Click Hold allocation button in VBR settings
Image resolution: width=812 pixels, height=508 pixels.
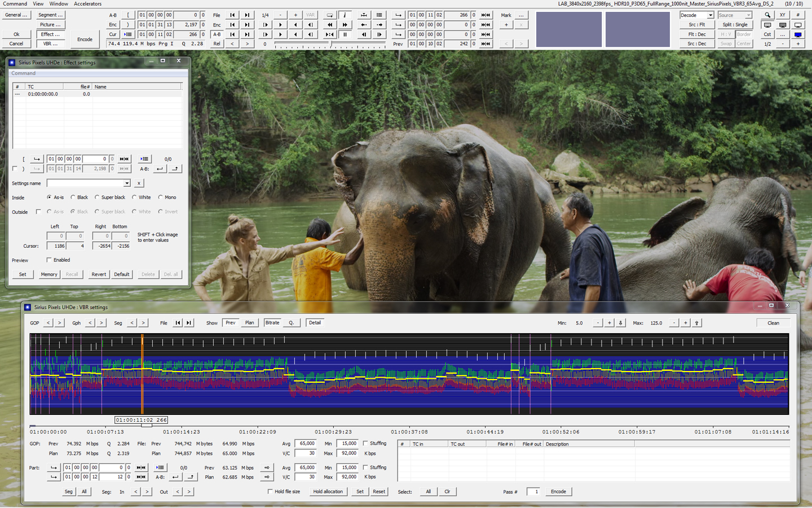click(328, 492)
